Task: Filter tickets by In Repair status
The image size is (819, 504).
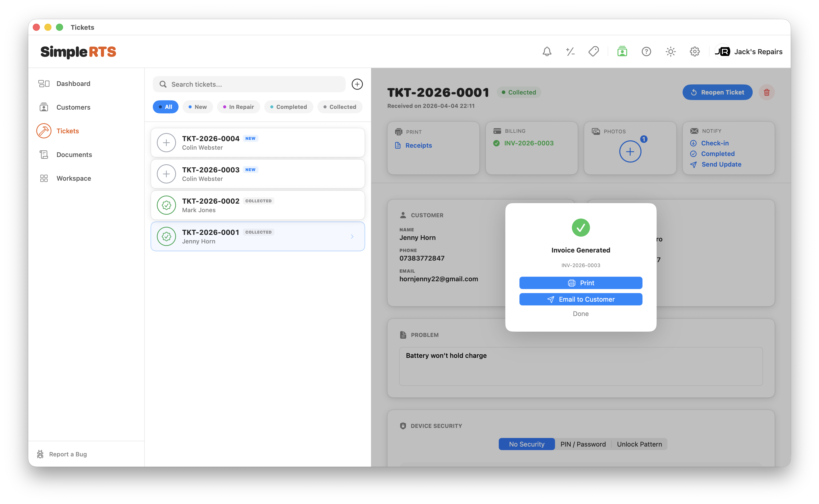Action: tap(239, 107)
